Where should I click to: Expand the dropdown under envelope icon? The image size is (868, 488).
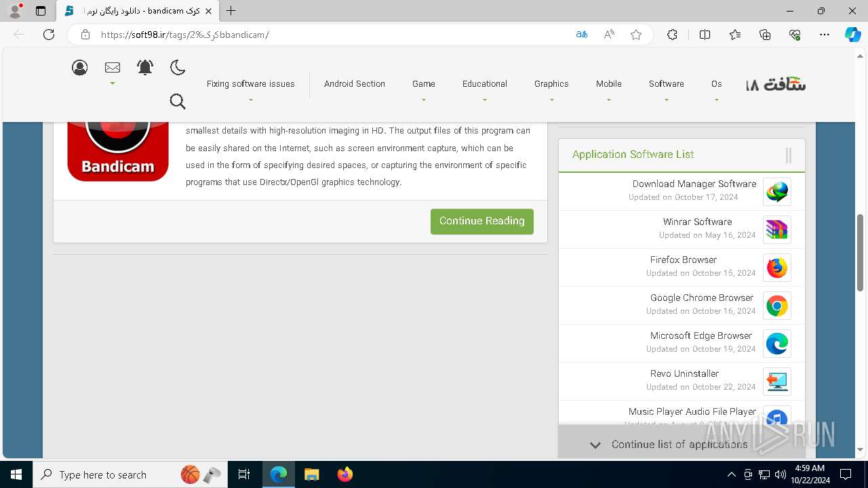pyautogui.click(x=113, y=83)
